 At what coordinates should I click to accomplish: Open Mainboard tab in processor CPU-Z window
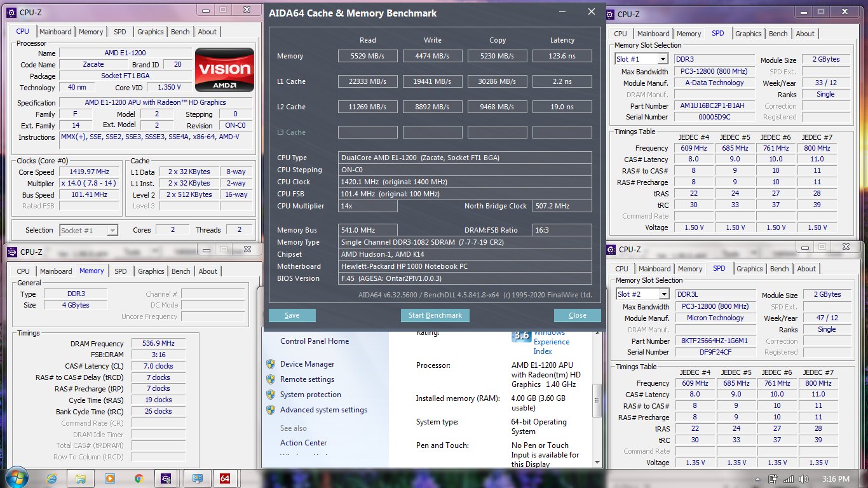(55, 32)
